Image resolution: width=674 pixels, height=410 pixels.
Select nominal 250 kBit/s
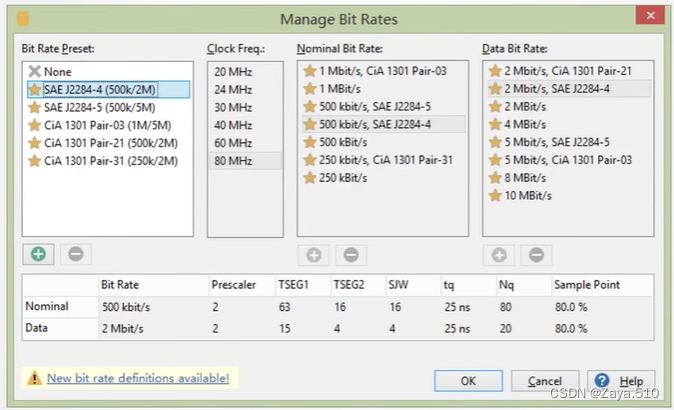383,177
